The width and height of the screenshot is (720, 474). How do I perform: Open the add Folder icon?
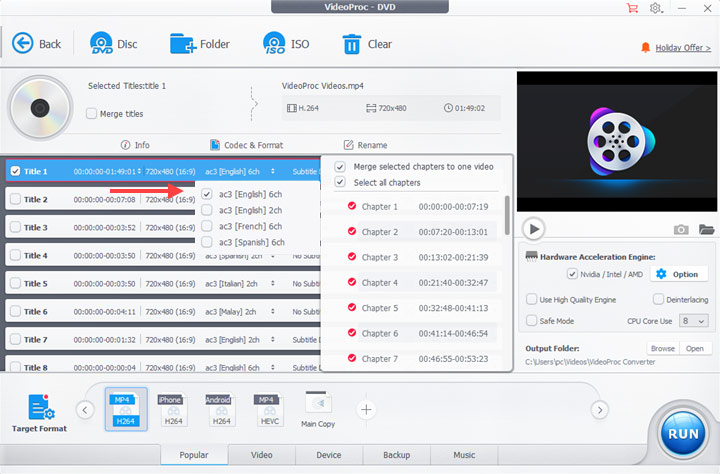click(x=183, y=43)
